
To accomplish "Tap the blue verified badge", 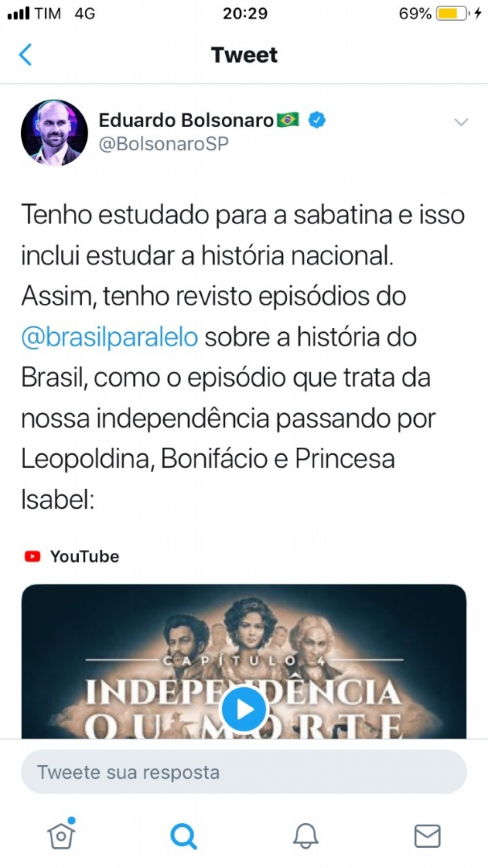I will (317, 120).
